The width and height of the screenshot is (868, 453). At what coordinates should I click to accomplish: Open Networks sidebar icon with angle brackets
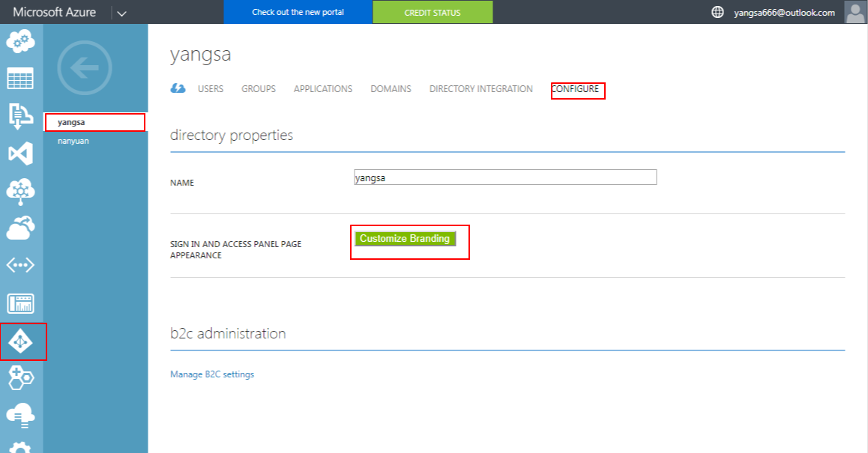(x=20, y=265)
